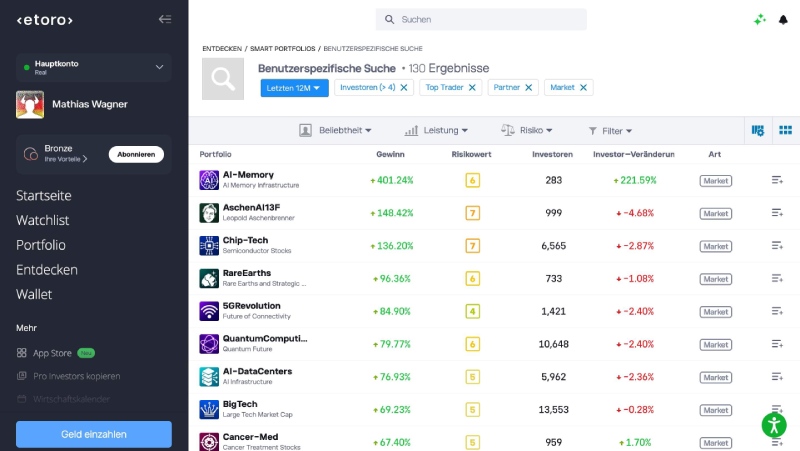Add AI-DataCenters to watchlist
The image size is (800, 451).
point(777,377)
